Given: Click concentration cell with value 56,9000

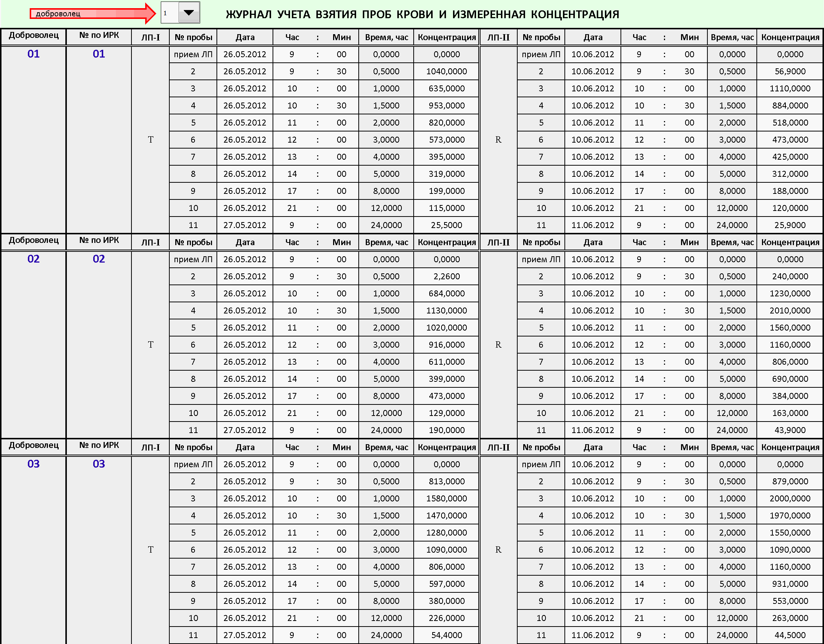Looking at the screenshot, I should click(790, 71).
